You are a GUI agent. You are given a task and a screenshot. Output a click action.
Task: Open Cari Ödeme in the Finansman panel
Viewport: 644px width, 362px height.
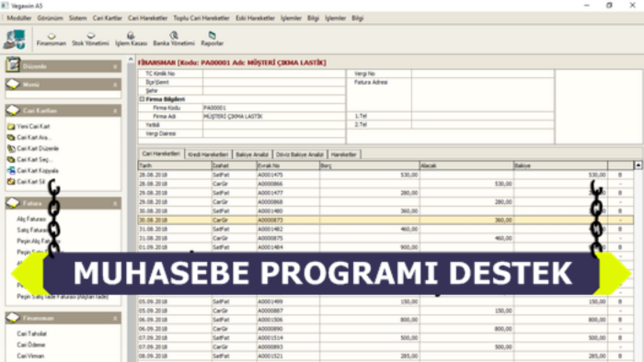[30, 345]
